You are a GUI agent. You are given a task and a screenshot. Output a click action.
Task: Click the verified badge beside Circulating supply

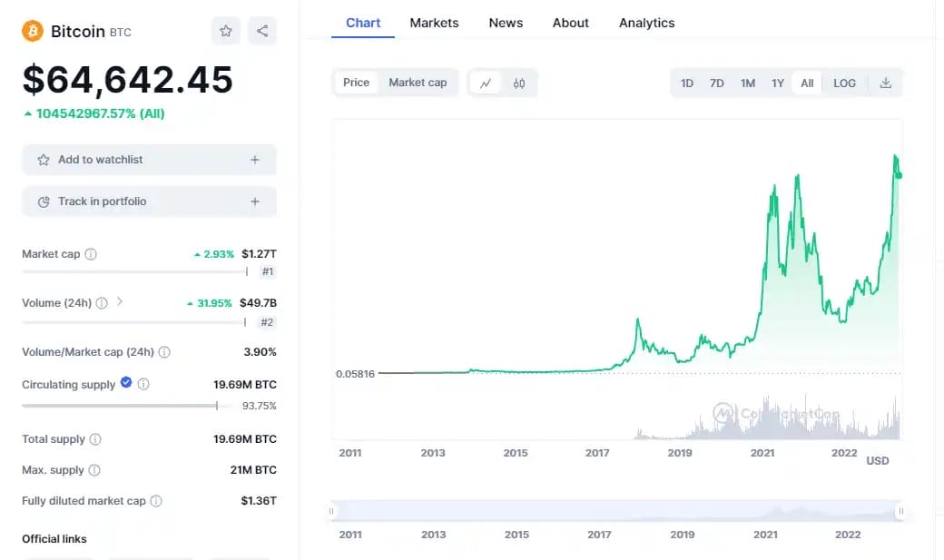(126, 384)
